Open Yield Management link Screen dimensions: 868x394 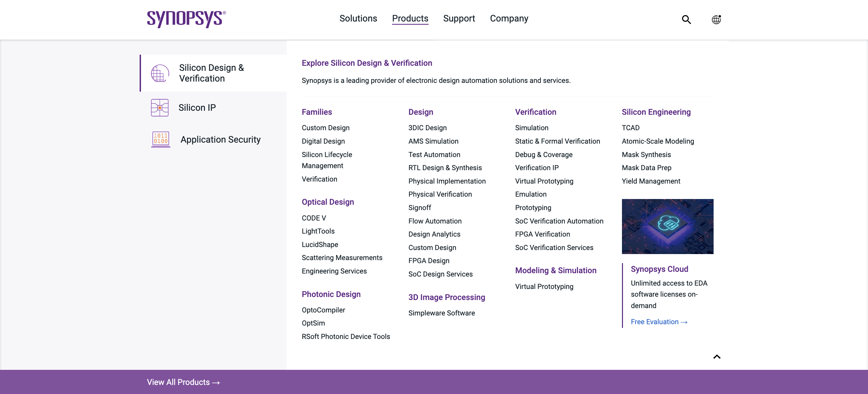(650, 181)
